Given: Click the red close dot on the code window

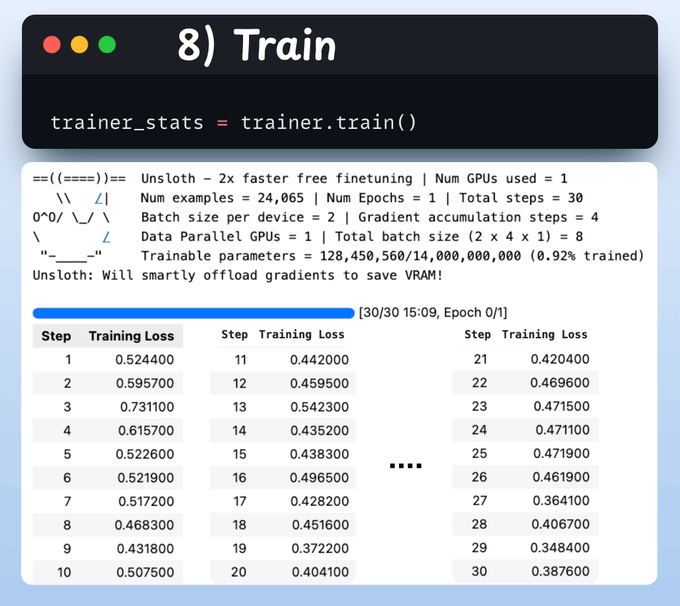Looking at the screenshot, I should point(52,45).
